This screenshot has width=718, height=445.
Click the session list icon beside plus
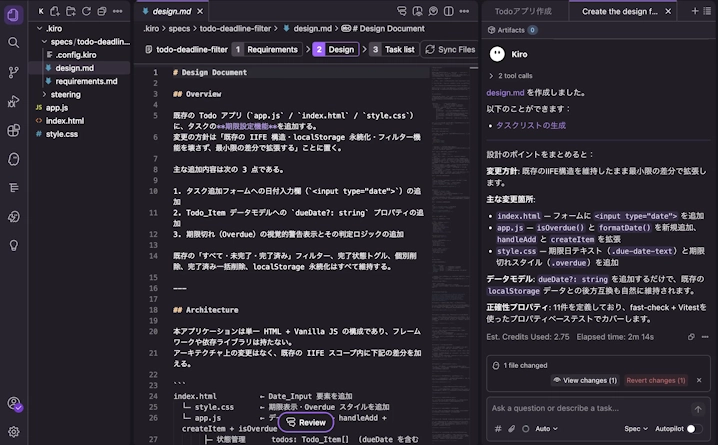[x=707, y=11]
